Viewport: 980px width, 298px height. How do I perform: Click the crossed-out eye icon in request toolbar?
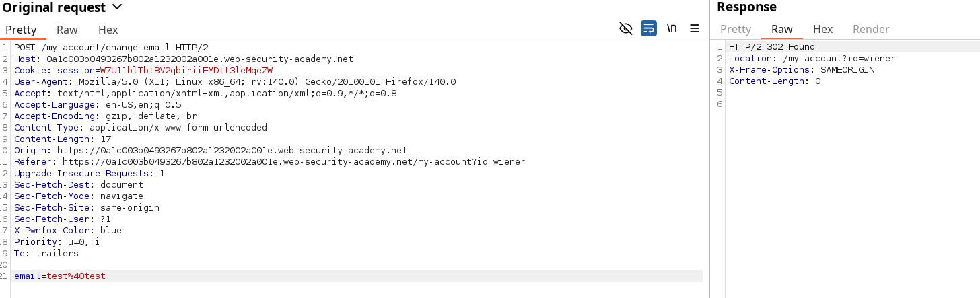[626, 28]
